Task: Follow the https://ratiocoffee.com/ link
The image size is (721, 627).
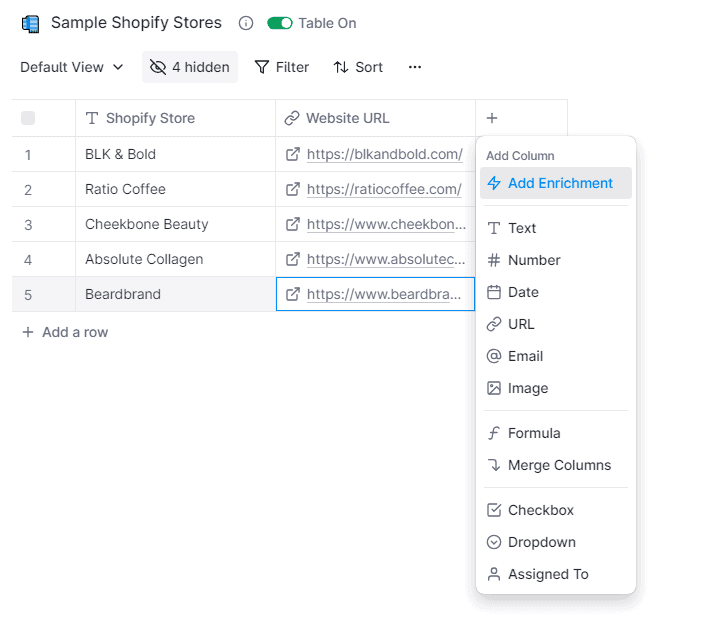Action: [384, 189]
